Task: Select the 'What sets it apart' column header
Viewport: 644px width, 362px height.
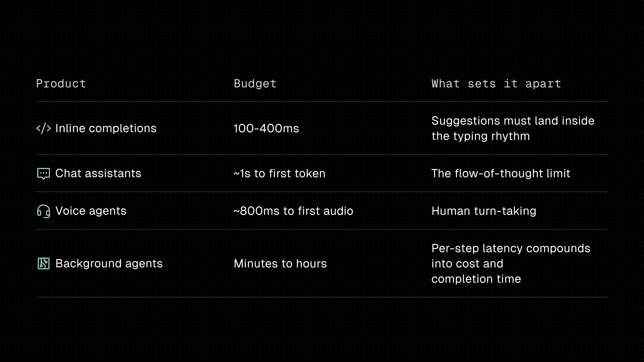Action: [496, 84]
